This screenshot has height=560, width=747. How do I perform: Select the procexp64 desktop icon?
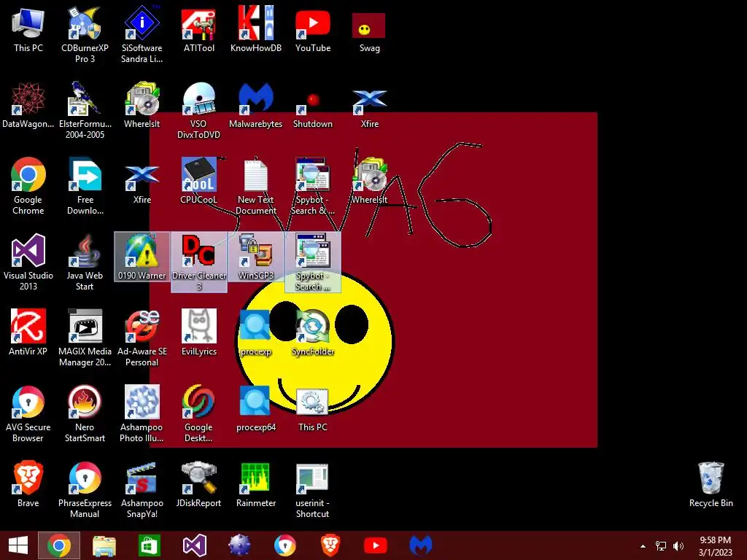pos(256,408)
